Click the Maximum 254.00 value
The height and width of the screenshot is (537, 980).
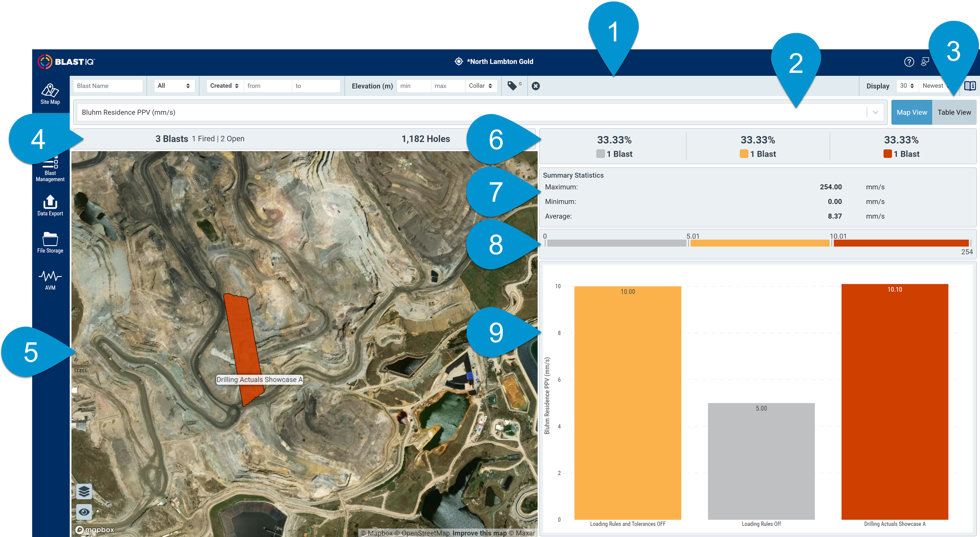tap(830, 187)
